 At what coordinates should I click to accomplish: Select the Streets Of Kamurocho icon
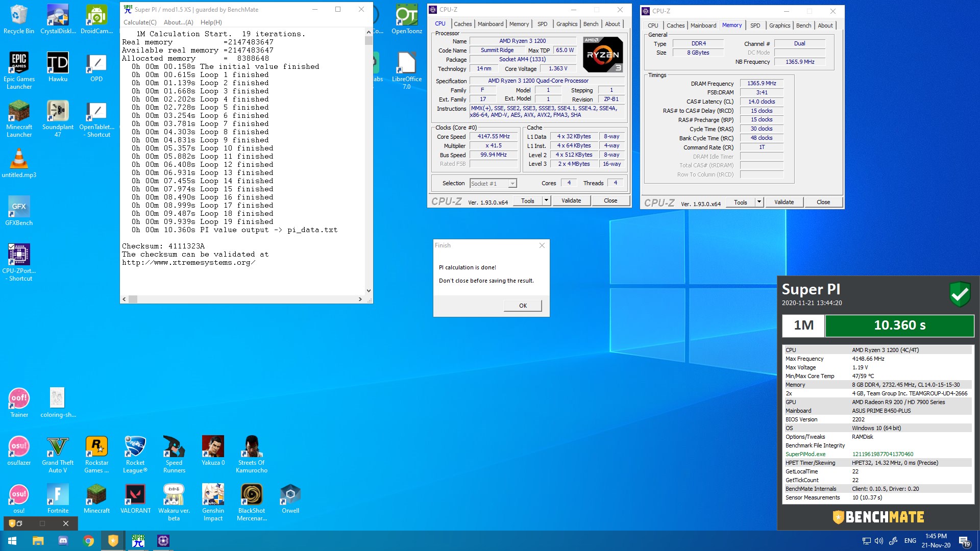(x=252, y=454)
